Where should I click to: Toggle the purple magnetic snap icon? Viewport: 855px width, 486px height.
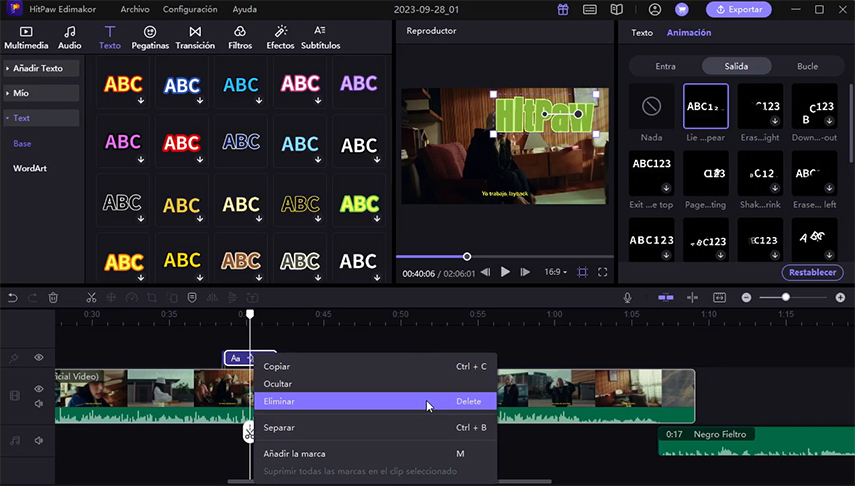click(x=666, y=298)
